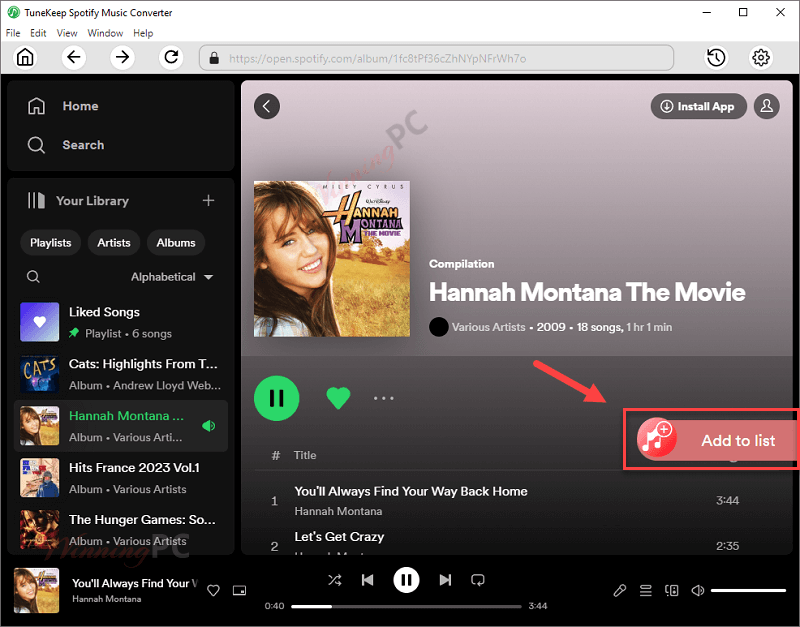Open TuneKeep settings gear

point(760,57)
